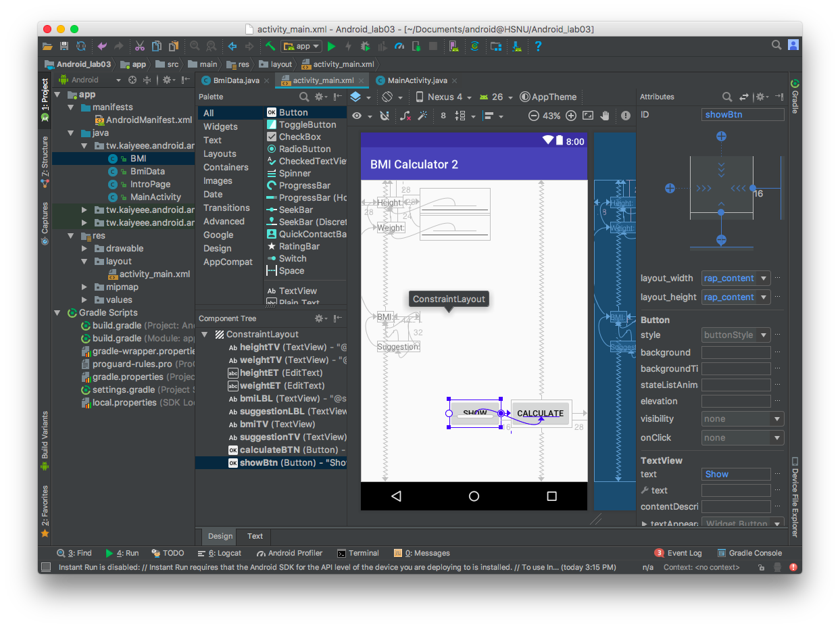Viewport: 840px width, 628px height.
Task: Click the Copy toolbar icon
Action: click(156, 46)
